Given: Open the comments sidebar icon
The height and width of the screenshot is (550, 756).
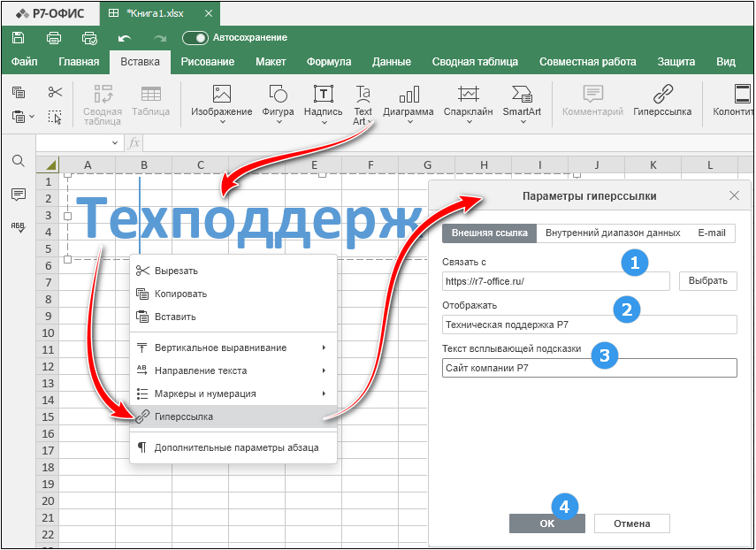Looking at the screenshot, I should pyautogui.click(x=19, y=195).
